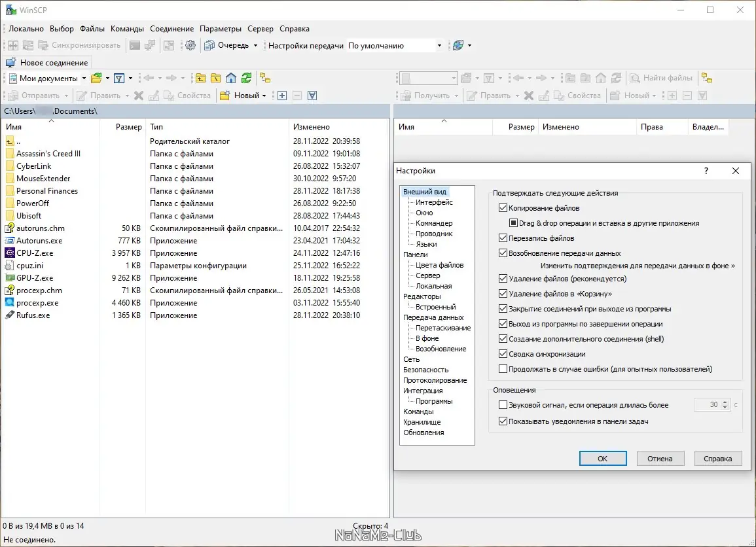This screenshot has width=756, height=547.
Task: Toggle the local directory tree icon
Action: 265,79
